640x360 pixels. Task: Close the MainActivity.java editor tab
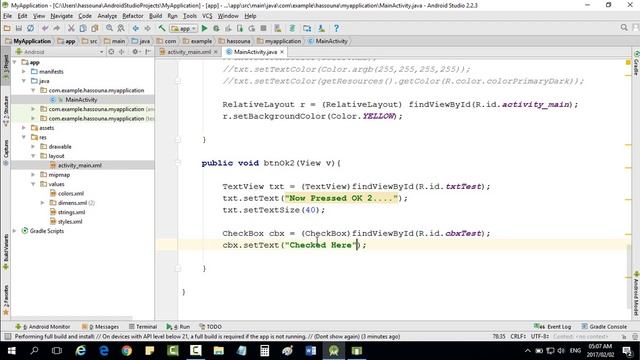point(282,52)
